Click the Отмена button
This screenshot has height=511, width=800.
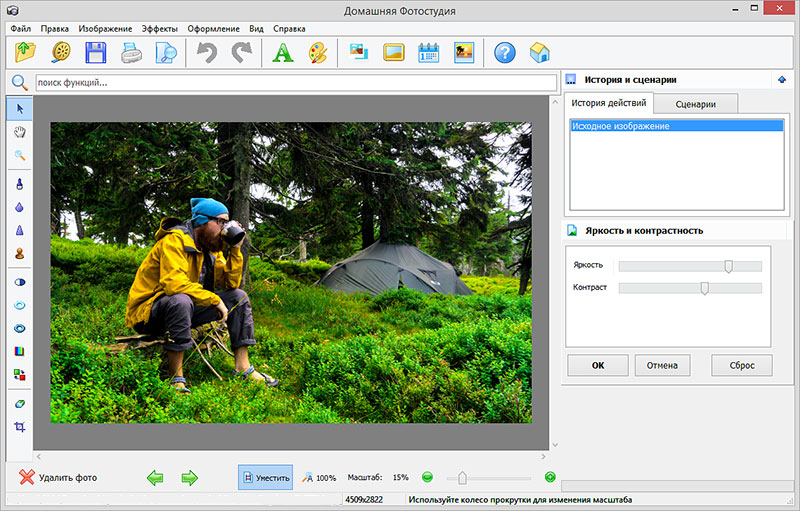(x=662, y=365)
